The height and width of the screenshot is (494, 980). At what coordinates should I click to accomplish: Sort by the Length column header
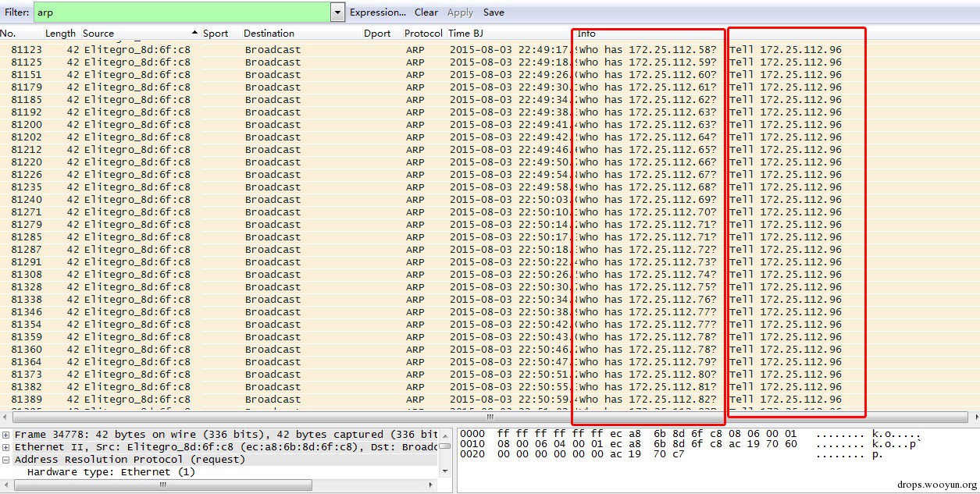tap(60, 34)
